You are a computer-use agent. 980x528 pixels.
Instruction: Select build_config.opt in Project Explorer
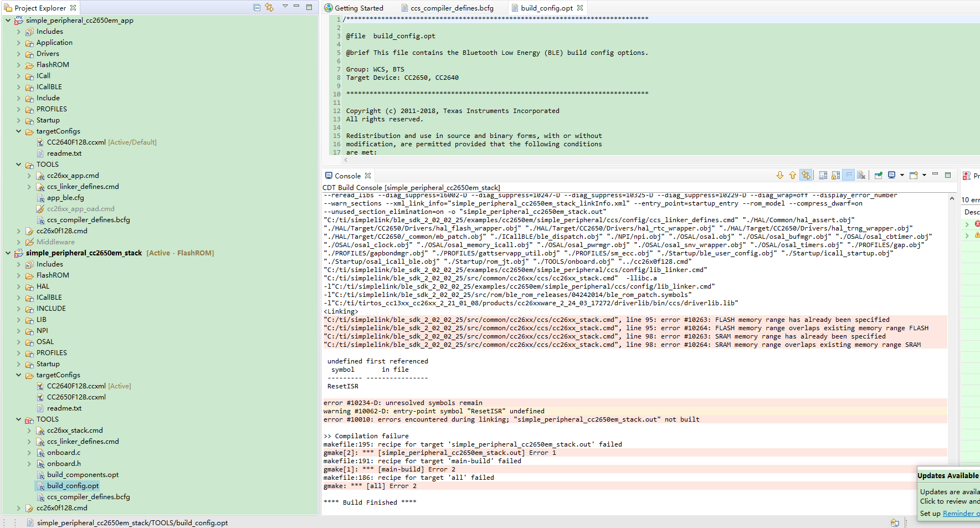[68, 486]
